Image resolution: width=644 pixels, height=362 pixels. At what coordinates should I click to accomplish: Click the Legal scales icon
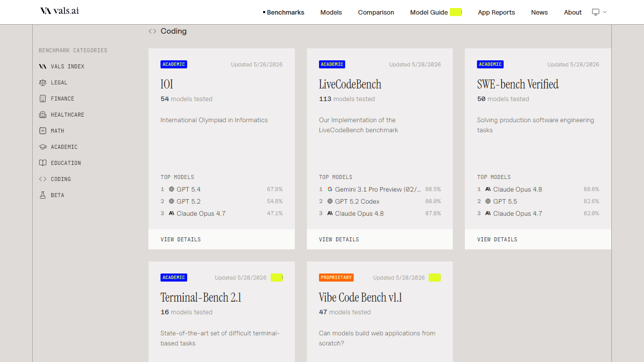tap(43, 82)
